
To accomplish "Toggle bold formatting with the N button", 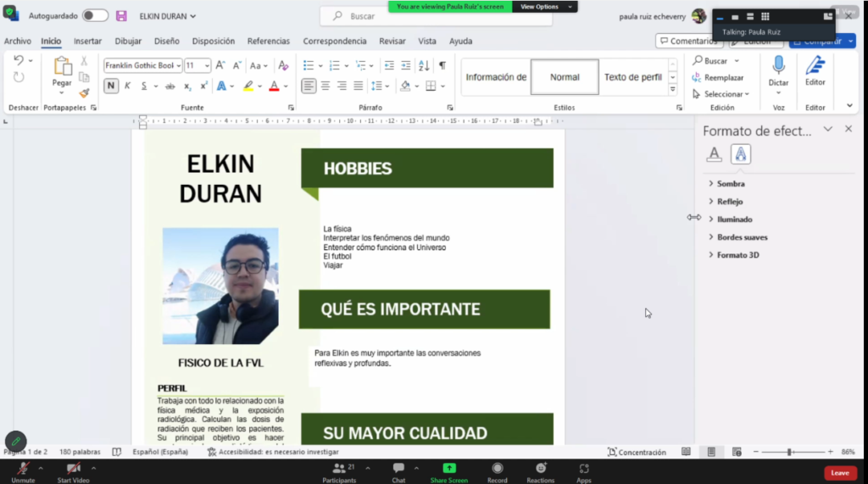I will (x=111, y=86).
